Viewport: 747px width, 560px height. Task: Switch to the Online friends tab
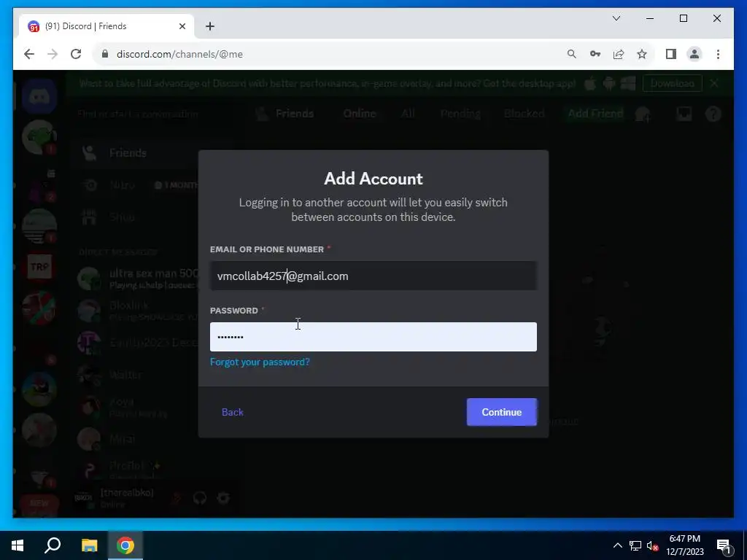coord(360,114)
